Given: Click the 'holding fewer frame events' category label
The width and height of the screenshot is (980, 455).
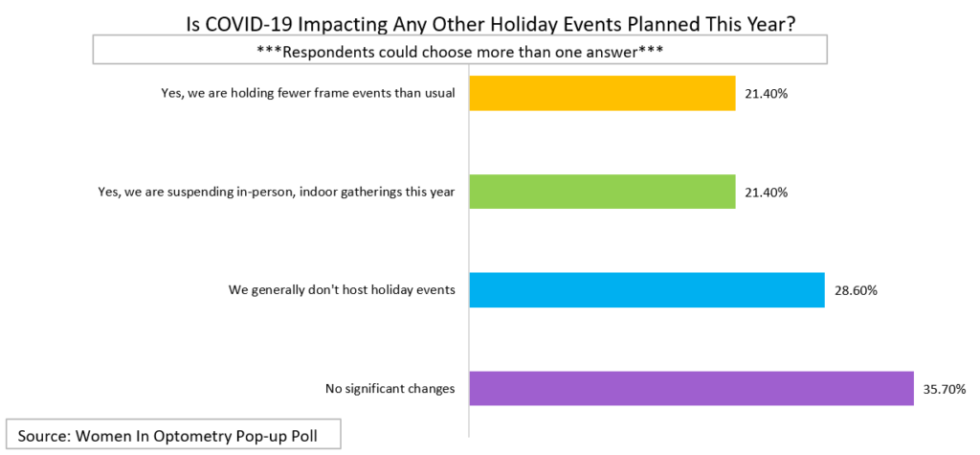Looking at the screenshot, I should point(305,94).
